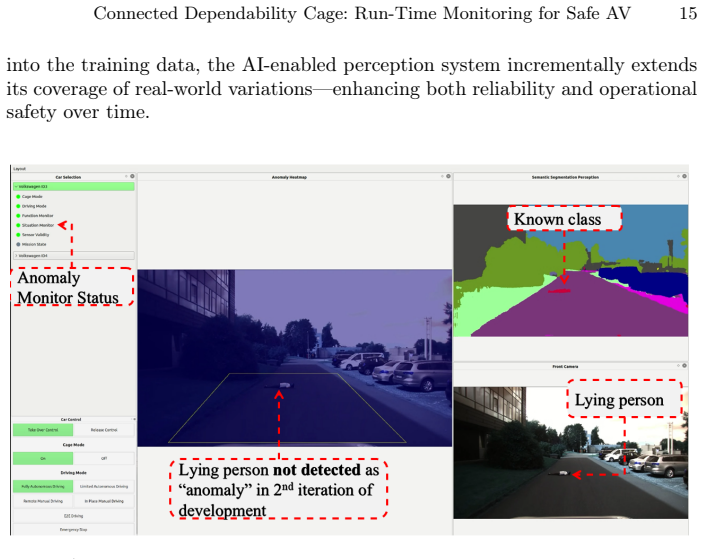Click the Anomaly Heatmap panel title
This screenshot has height=559, width=703.
[x=289, y=177]
